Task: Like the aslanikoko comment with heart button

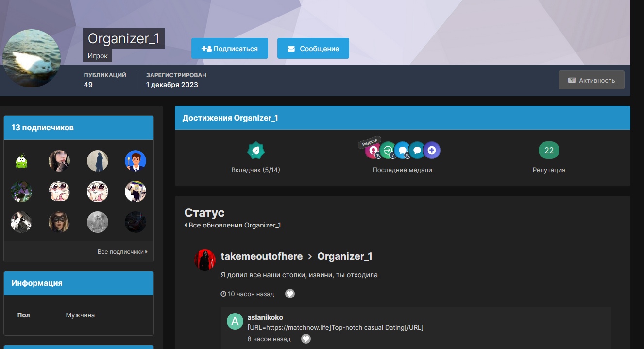Action: [x=305, y=339]
